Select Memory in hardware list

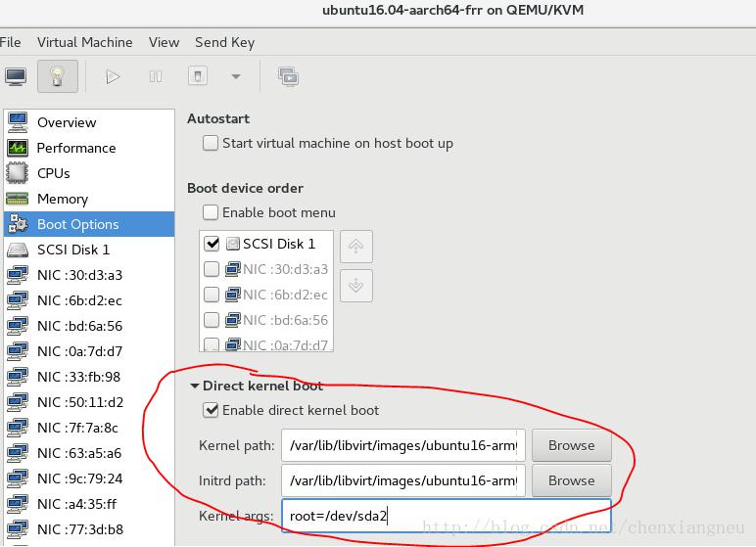[x=89, y=199]
